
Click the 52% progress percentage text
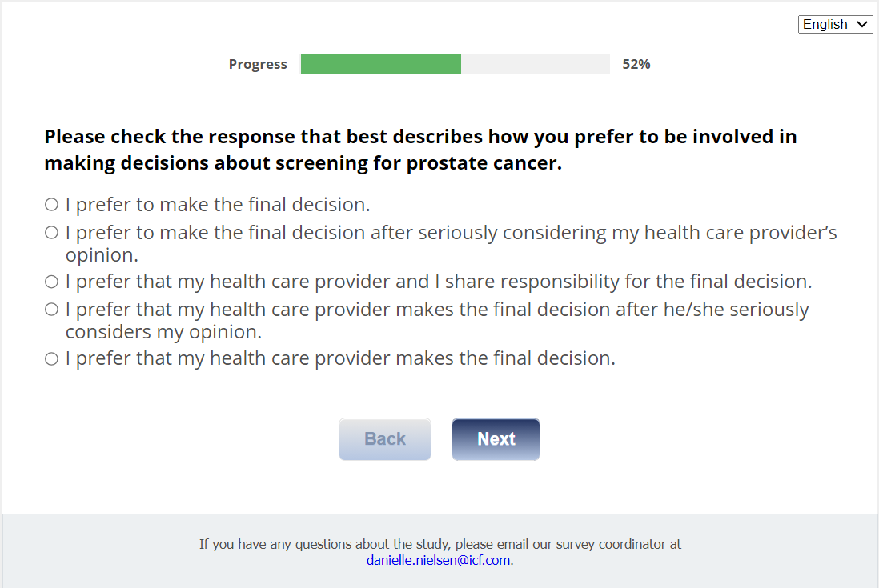click(x=636, y=65)
